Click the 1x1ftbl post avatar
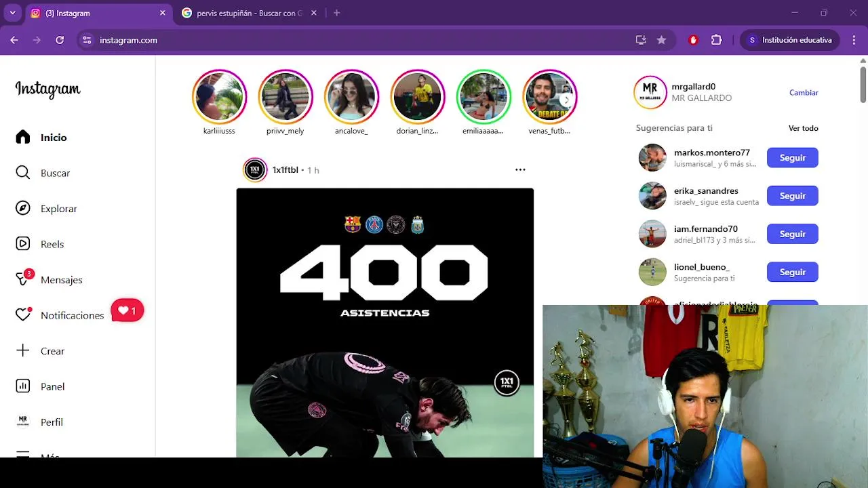 point(255,170)
